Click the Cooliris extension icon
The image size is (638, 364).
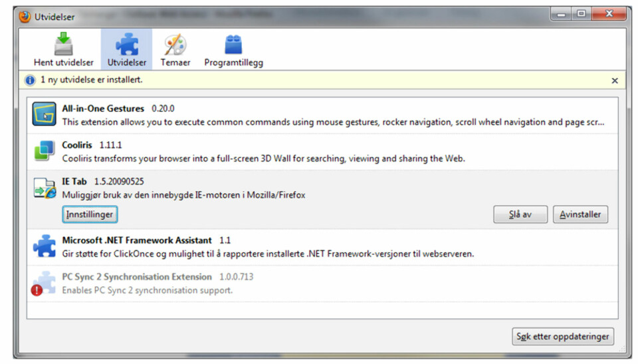(44, 151)
